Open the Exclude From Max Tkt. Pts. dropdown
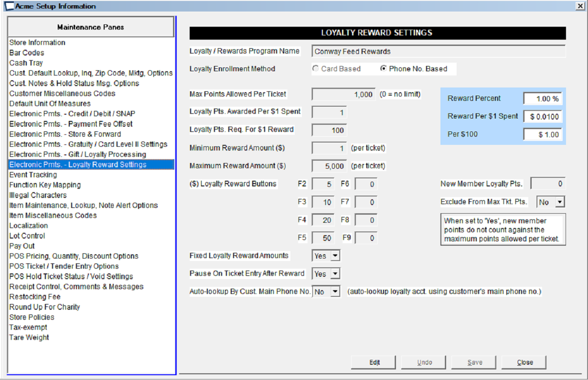Viewport: 588px width, 380px height. (560, 202)
